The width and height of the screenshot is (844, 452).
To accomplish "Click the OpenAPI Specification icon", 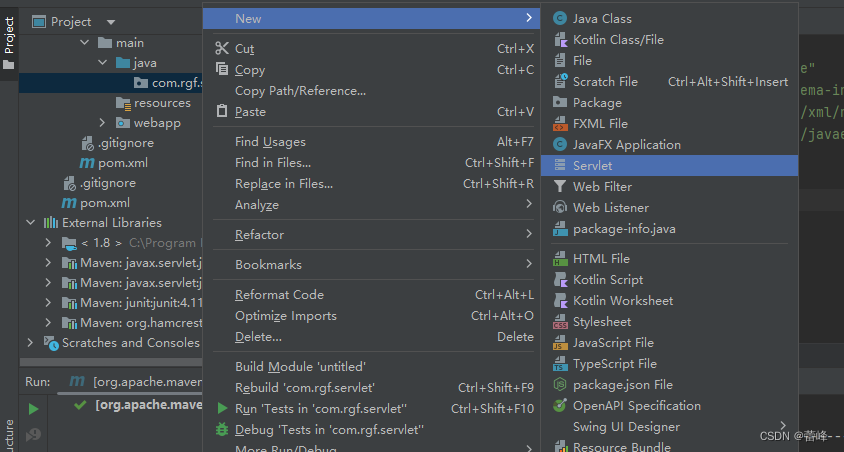I will pos(559,406).
